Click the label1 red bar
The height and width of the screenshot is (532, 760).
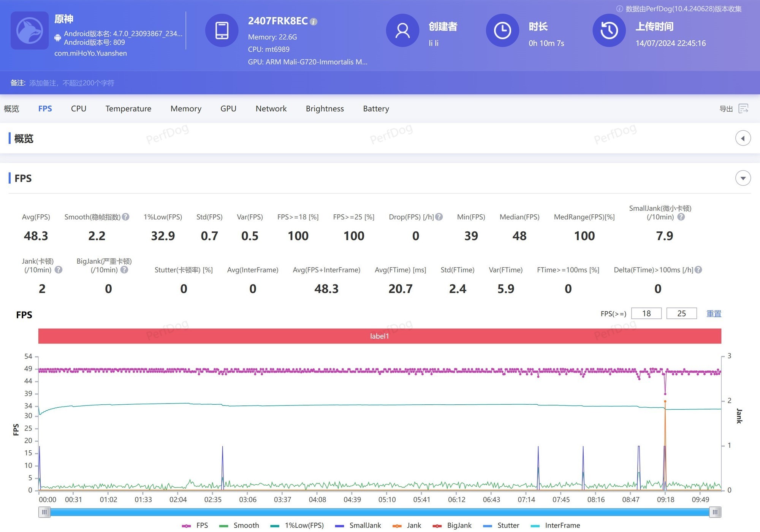379,336
